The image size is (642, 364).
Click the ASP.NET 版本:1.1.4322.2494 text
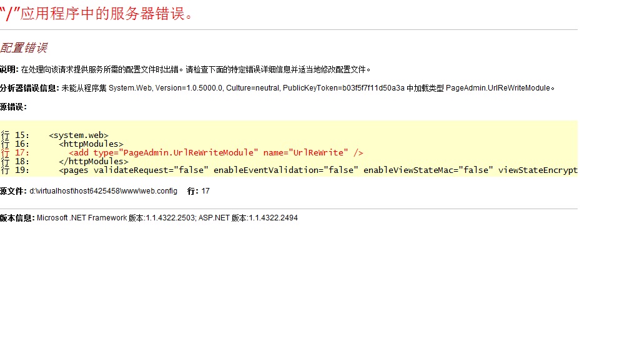248,218
